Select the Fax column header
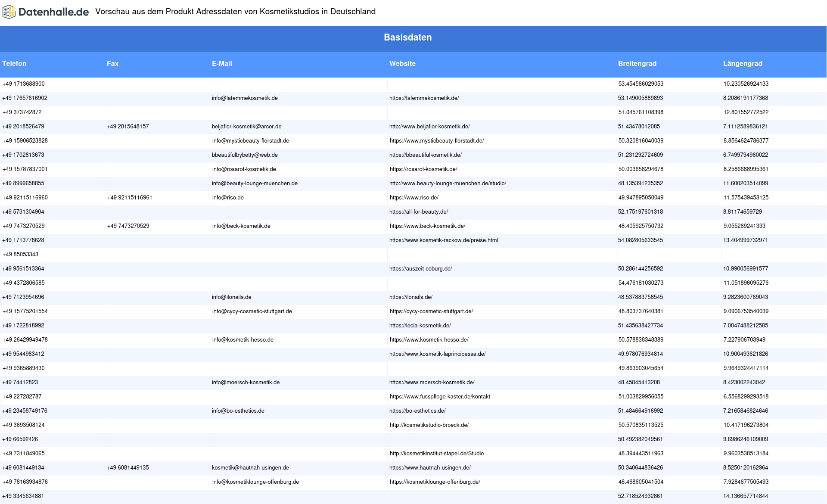This screenshot has height=504, width=827. (112, 63)
